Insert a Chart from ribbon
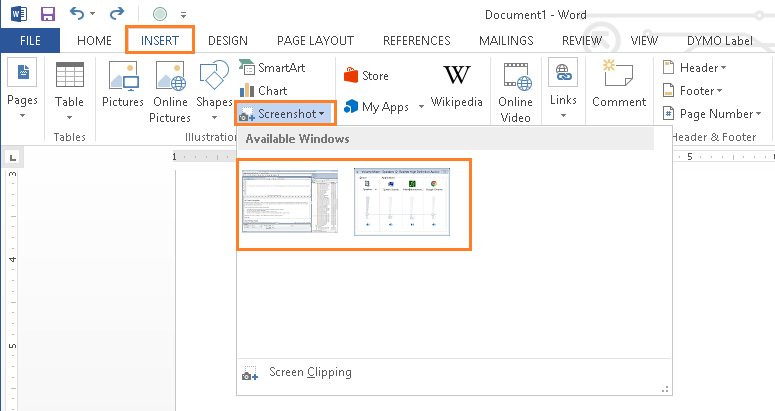The width and height of the screenshot is (775, 411). click(x=264, y=91)
